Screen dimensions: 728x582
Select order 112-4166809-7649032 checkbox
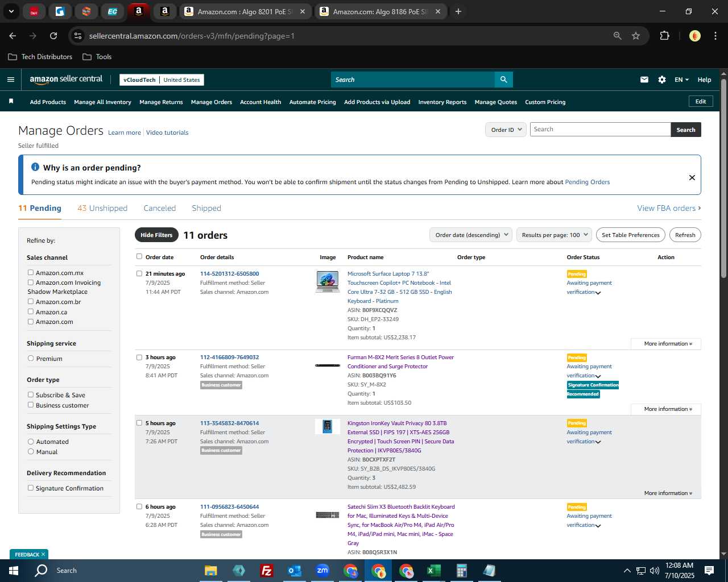[139, 357]
